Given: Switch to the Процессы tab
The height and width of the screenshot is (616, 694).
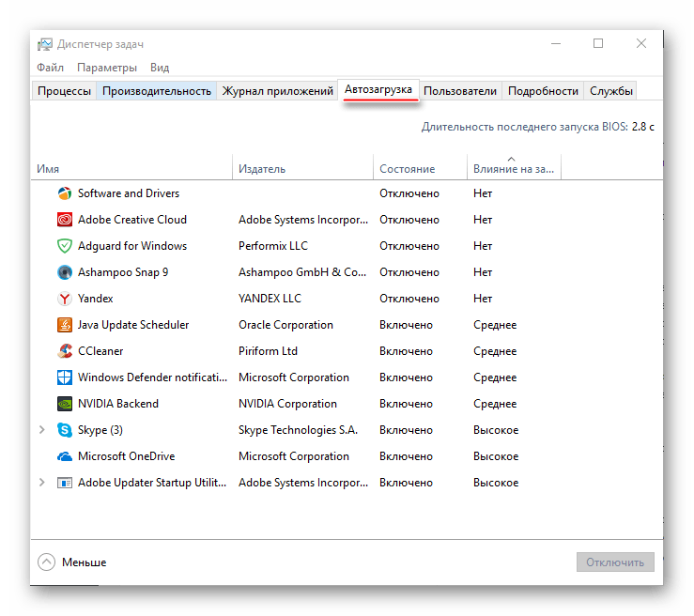Looking at the screenshot, I should pos(64,91).
